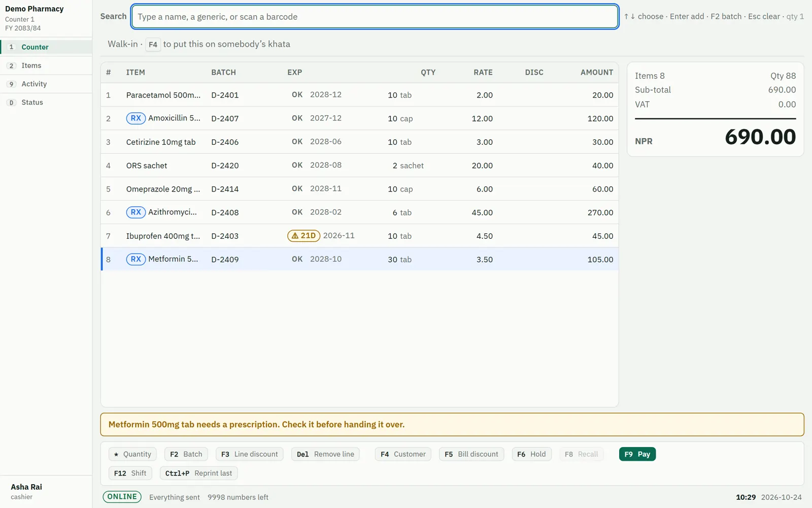This screenshot has width=812, height=508.
Task: Click the Metformin prescription warning banner
Action: pyautogui.click(x=452, y=425)
